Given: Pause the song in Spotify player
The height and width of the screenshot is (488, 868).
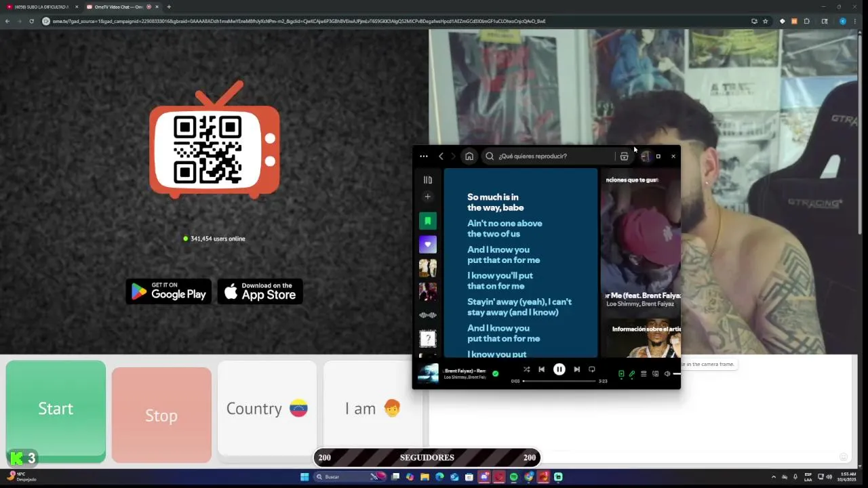Looking at the screenshot, I should click(x=559, y=369).
